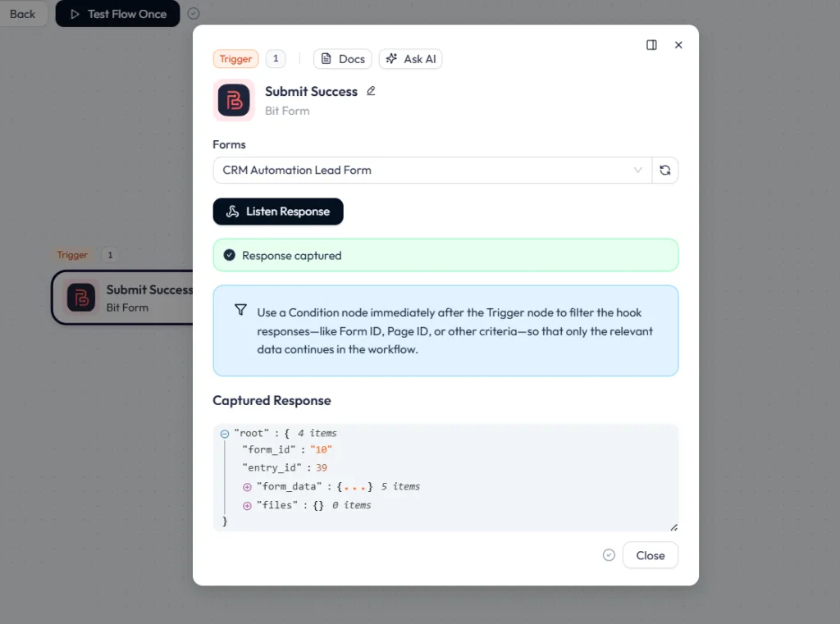Click the Close button
Image resolution: width=840 pixels, height=624 pixels.
point(651,555)
